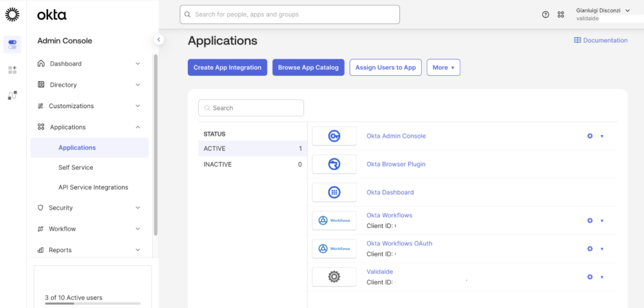Click the Directory contact icon
Viewport: 644px width, 308px height.
pyautogui.click(x=41, y=85)
